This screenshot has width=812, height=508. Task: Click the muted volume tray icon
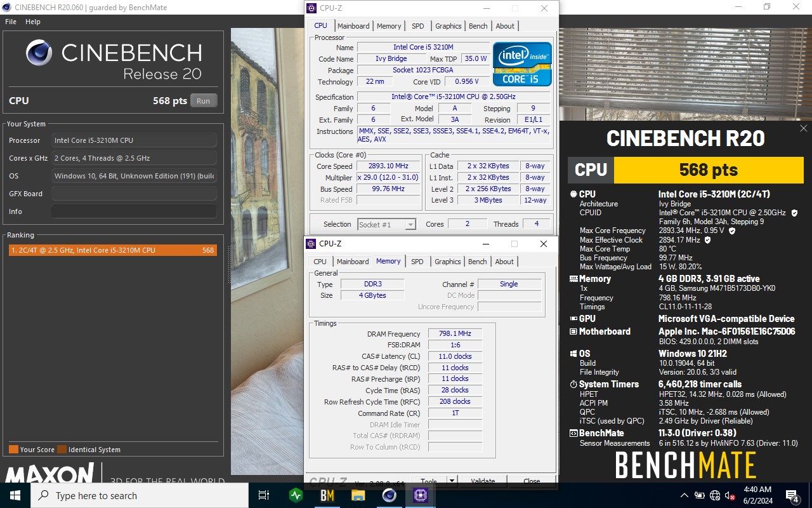coord(730,495)
